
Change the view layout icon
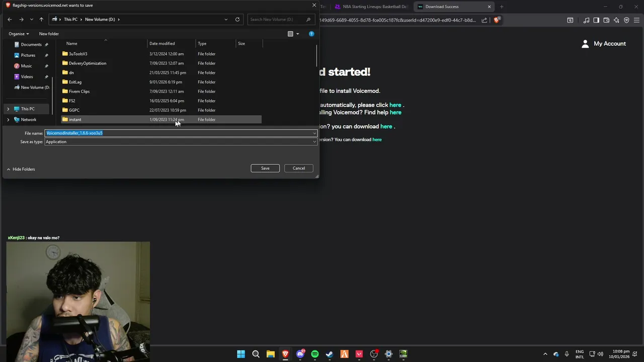[x=290, y=34]
